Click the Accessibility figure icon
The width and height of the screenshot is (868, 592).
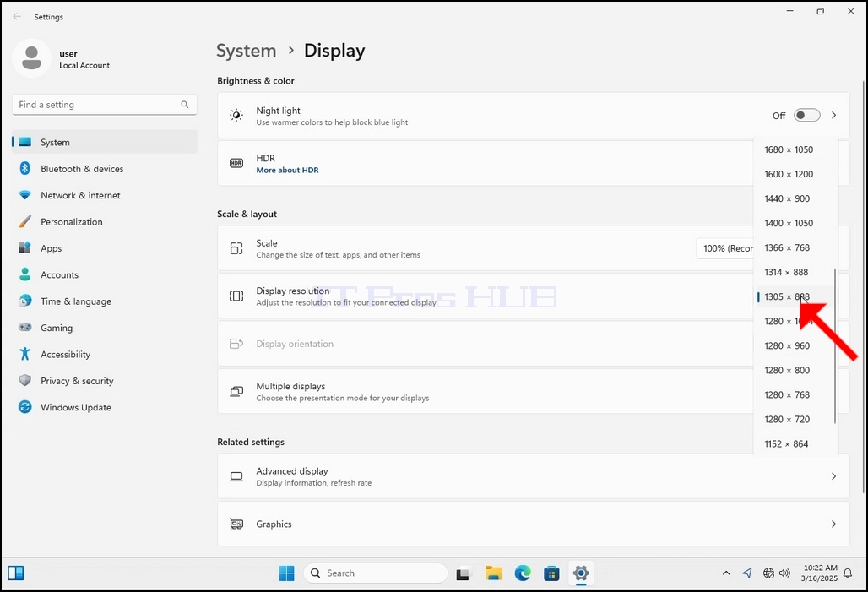[x=25, y=354]
